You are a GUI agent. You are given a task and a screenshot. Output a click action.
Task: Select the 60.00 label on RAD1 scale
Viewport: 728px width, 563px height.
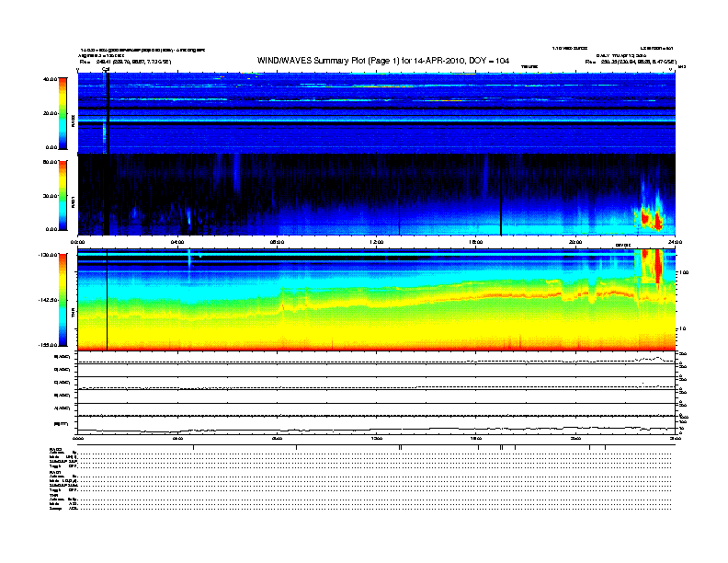coord(51,162)
